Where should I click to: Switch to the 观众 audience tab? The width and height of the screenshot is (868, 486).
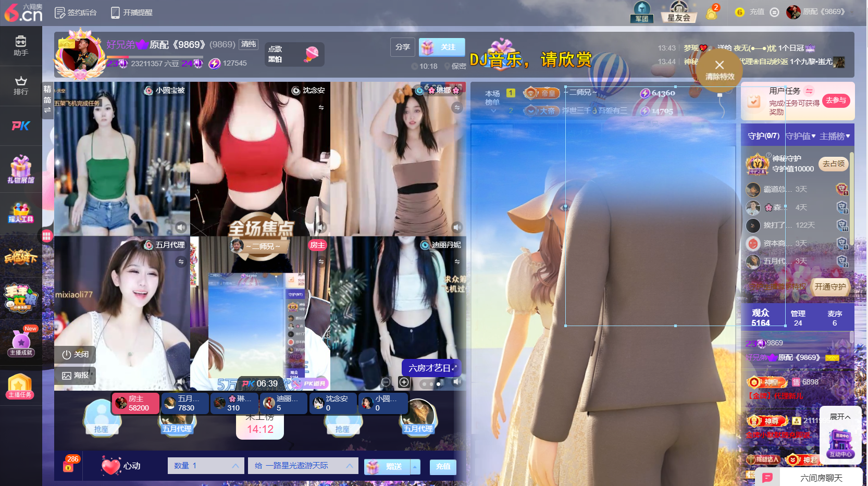(760, 317)
